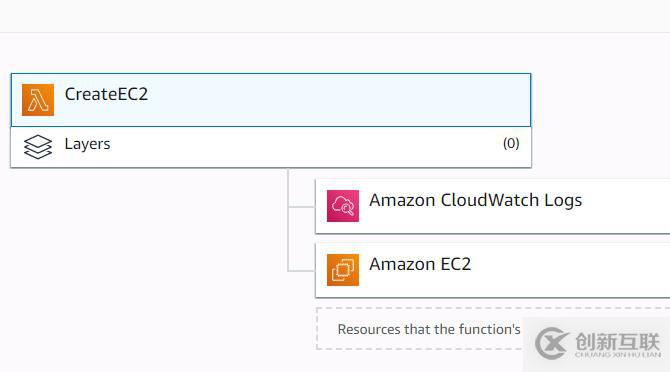Click the watermark circular logo icon
Image resolution: width=670 pixels, height=372 pixels.
point(551,343)
